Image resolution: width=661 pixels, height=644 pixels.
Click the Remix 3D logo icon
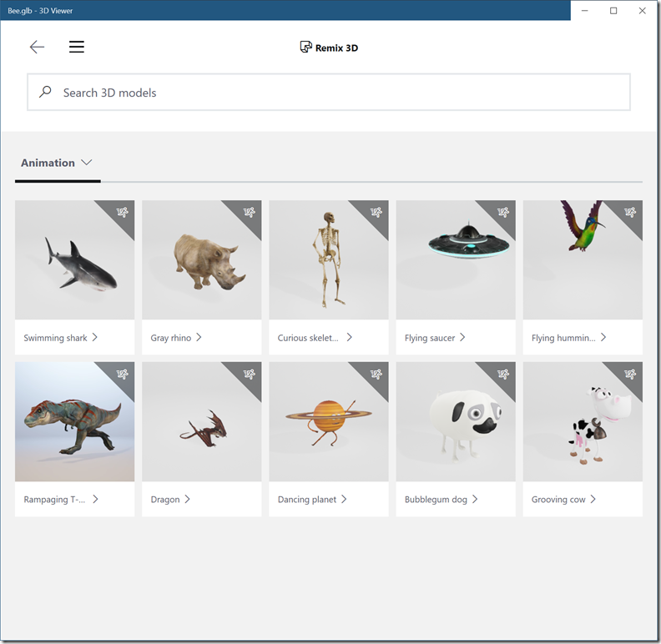tap(306, 47)
